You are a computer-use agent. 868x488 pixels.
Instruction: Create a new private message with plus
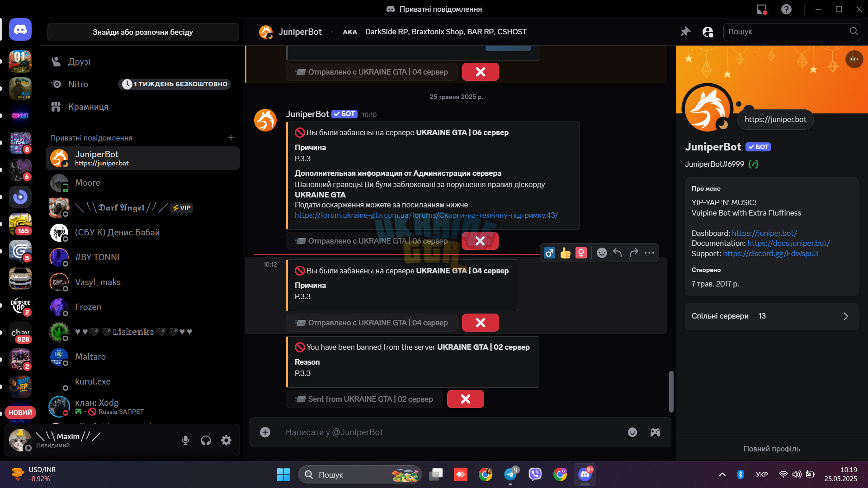[x=231, y=138]
